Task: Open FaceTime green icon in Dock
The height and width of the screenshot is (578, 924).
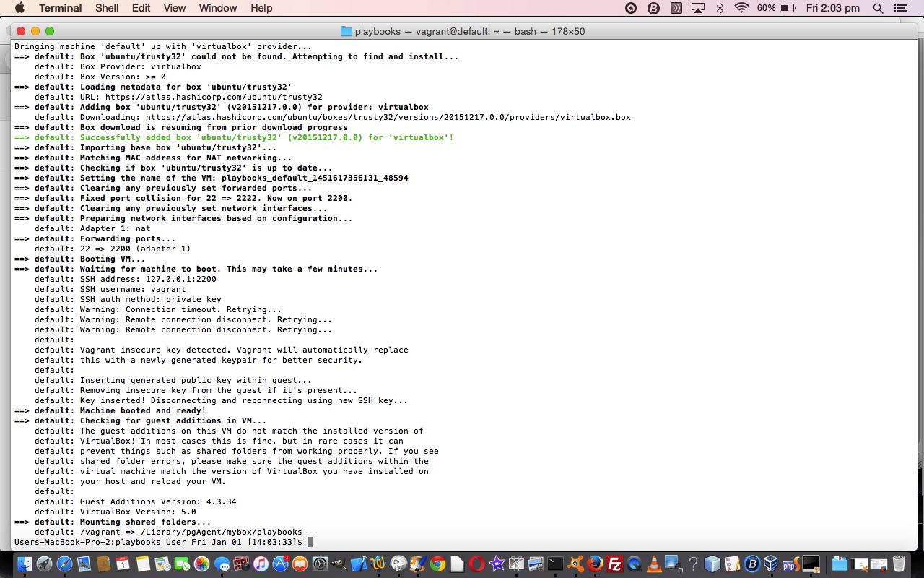Action: tap(182, 564)
